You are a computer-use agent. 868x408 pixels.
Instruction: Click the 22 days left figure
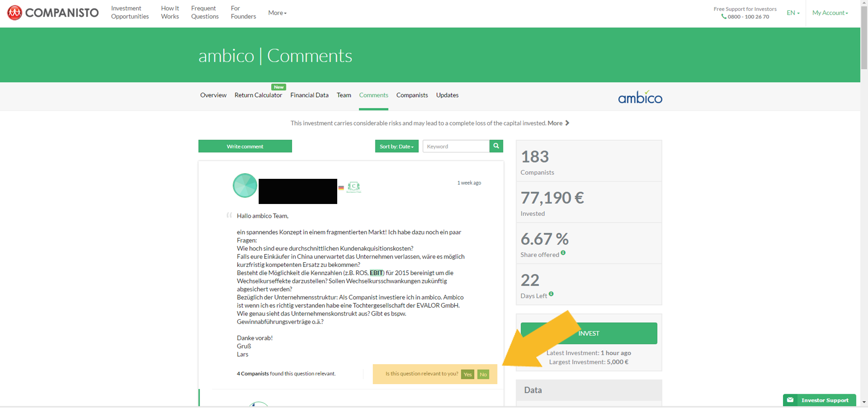530,280
